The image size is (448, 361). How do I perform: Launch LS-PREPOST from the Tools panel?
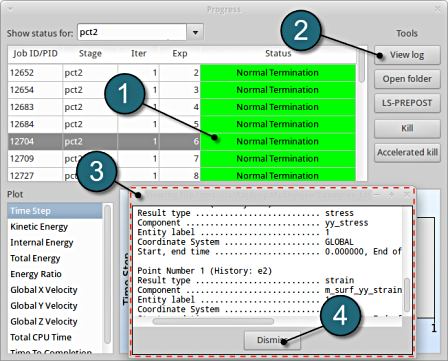click(x=407, y=103)
